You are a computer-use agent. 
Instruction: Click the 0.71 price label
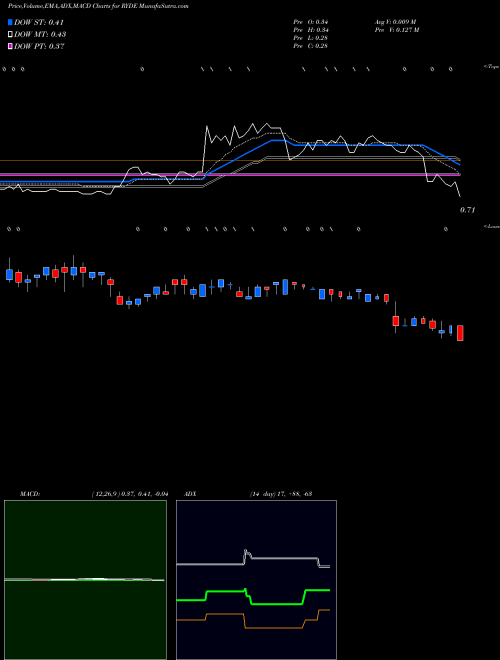[467, 210]
